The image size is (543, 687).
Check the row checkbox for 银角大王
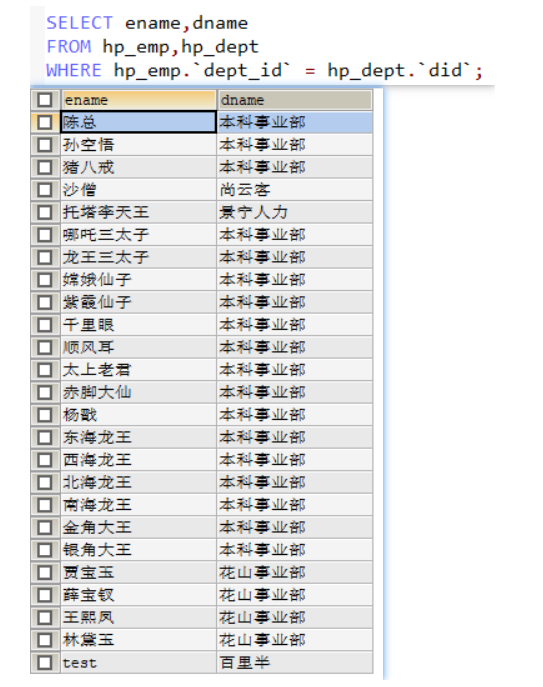[45, 550]
